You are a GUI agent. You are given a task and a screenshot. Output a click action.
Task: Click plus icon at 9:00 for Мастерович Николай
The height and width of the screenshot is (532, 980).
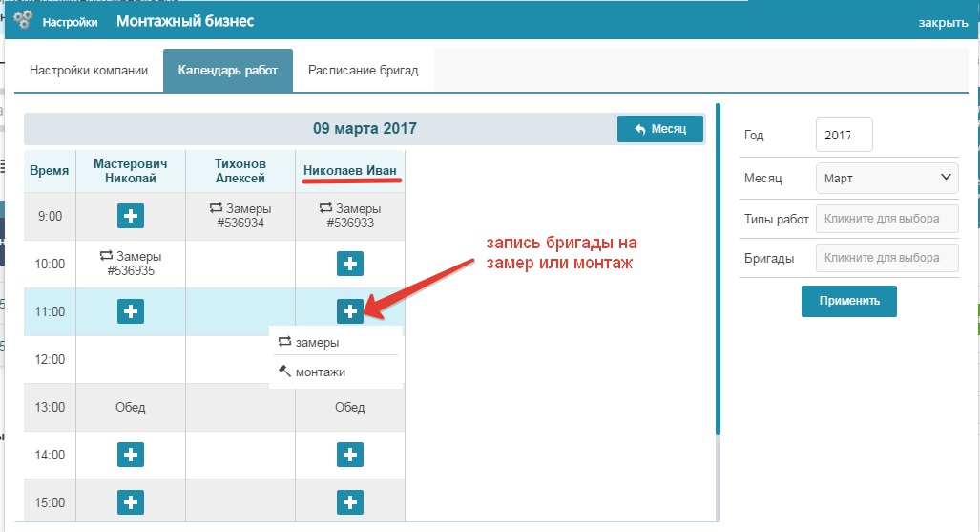[131, 216]
